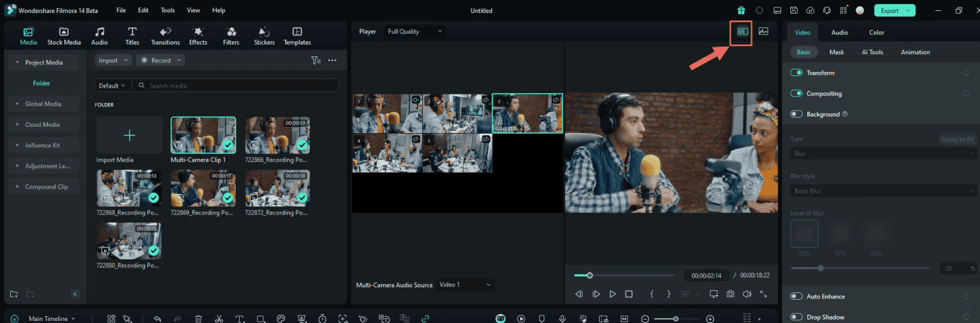Click the gift box icon in title bar
980x323 pixels.
point(742,10)
